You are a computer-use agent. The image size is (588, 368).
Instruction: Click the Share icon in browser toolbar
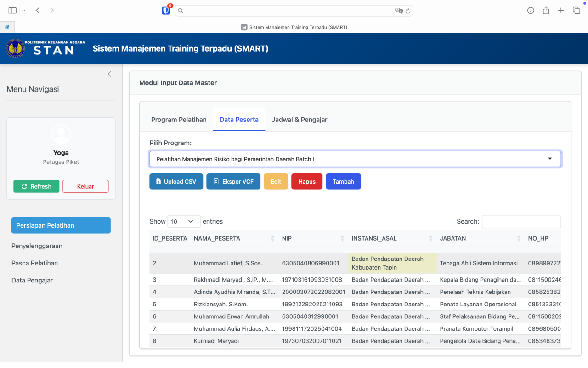(546, 10)
